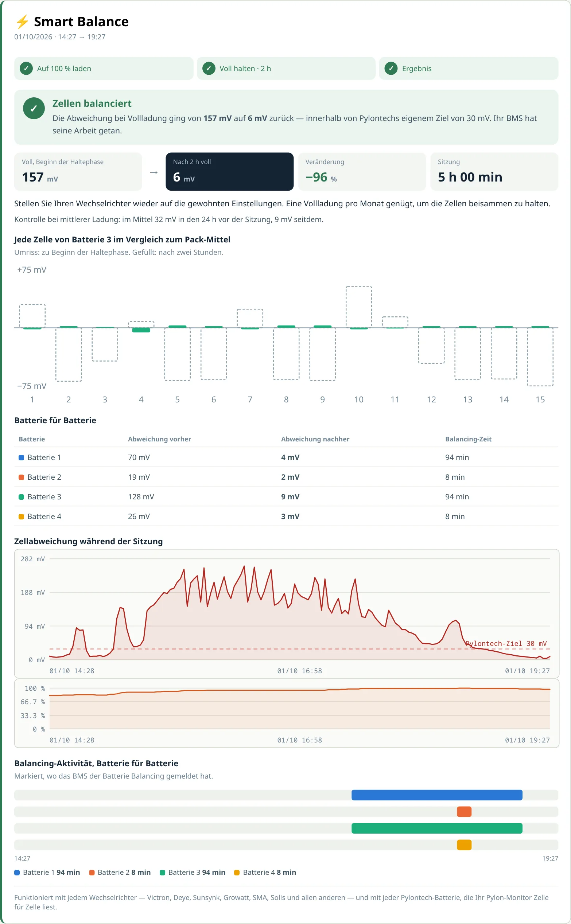Select the 'Voll halten · 2 h' step
Screen dimensions: 571x924
pyautogui.click(x=286, y=68)
